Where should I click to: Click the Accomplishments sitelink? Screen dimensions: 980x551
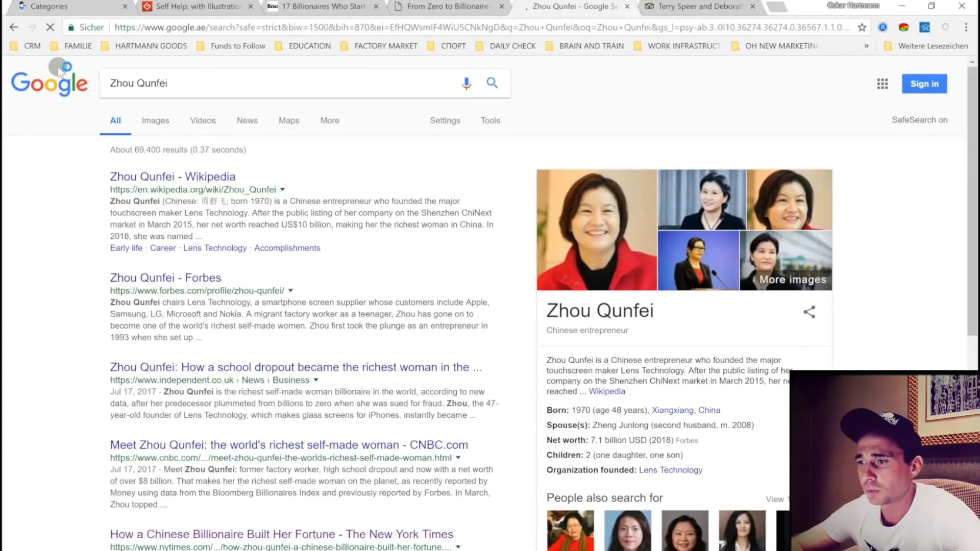(x=287, y=248)
